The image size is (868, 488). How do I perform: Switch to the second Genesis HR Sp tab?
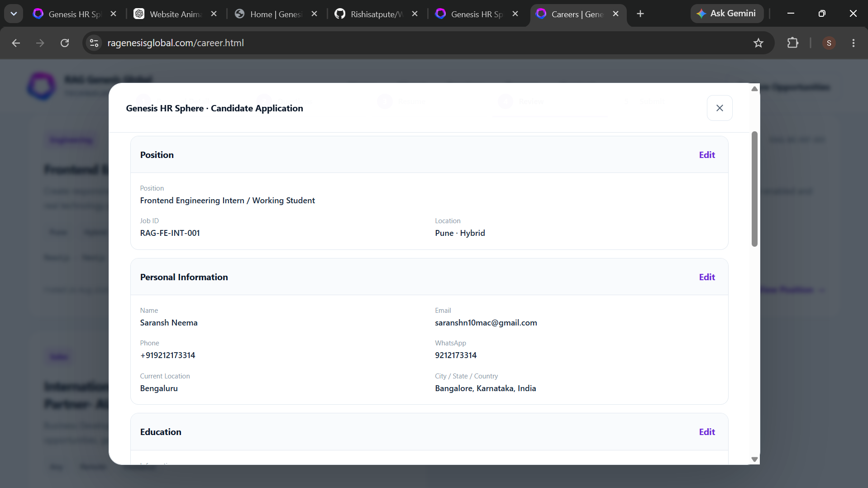coord(477,14)
